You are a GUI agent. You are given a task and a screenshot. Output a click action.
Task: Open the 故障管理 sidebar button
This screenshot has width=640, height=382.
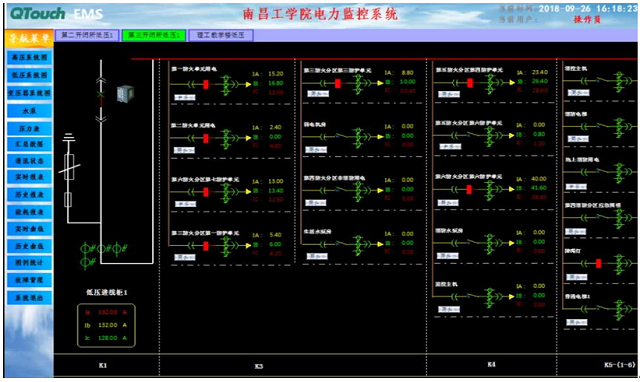click(29, 280)
